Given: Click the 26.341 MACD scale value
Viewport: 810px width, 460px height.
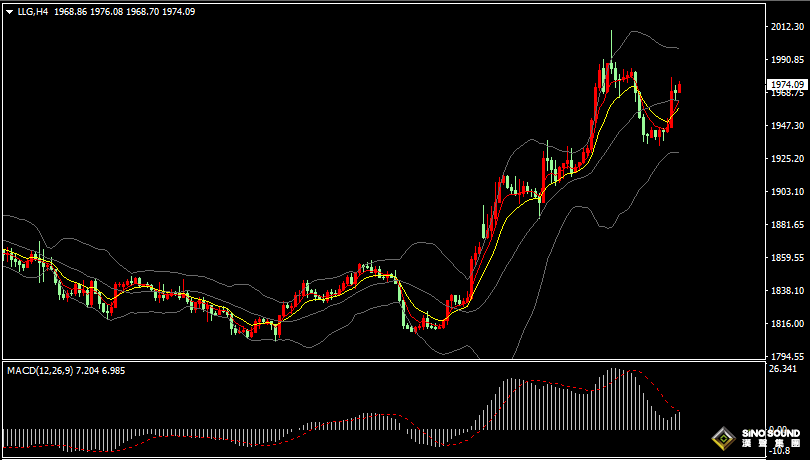Looking at the screenshot, I should pos(784,369).
